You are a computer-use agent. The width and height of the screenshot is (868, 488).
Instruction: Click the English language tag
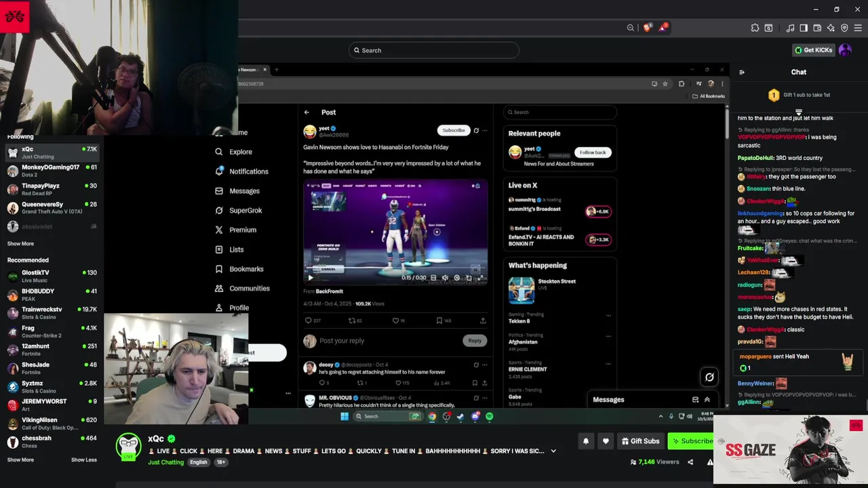199,462
